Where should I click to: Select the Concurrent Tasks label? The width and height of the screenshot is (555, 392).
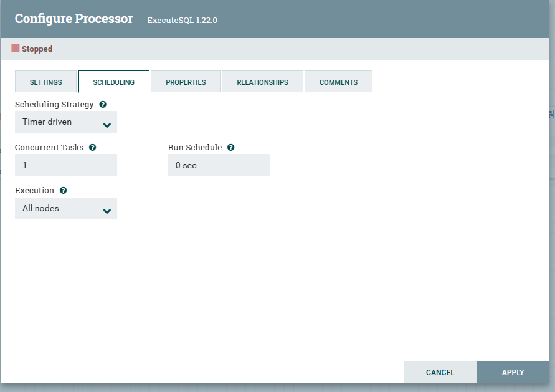49,147
